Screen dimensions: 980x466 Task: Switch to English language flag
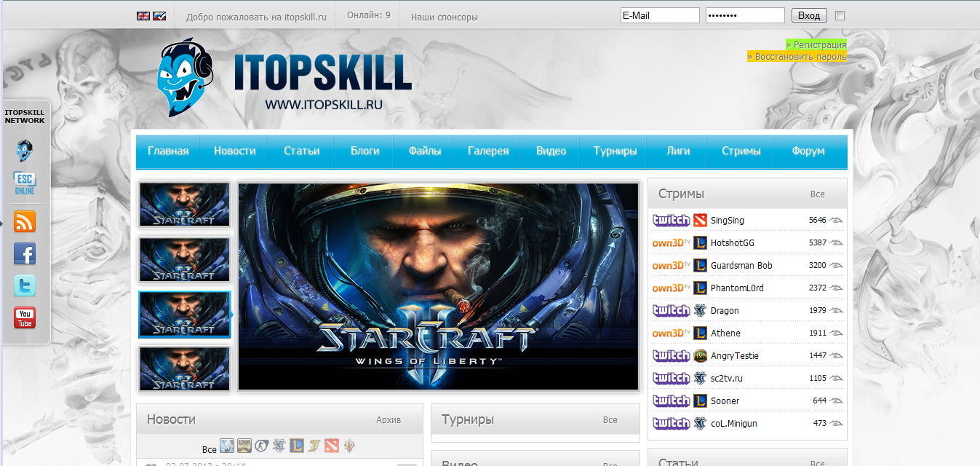click(143, 16)
